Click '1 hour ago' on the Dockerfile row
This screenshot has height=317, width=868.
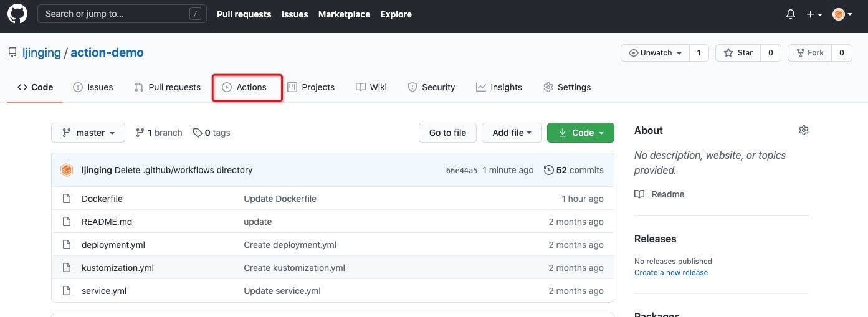click(583, 199)
